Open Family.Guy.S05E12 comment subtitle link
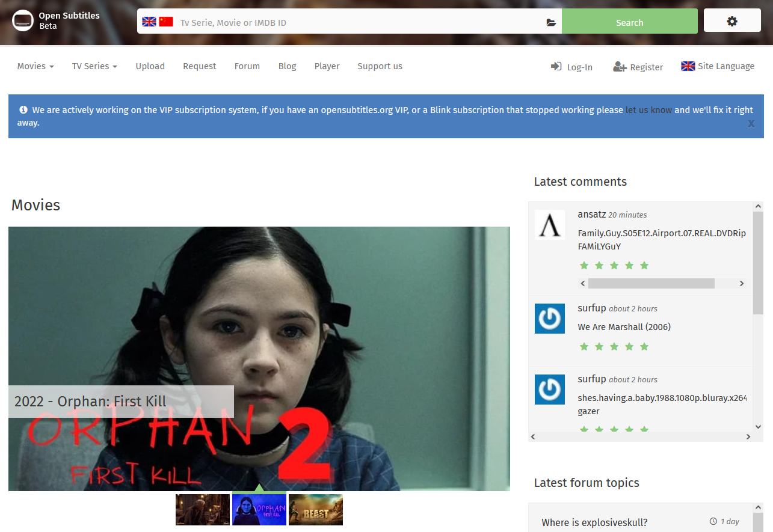 point(662,240)
